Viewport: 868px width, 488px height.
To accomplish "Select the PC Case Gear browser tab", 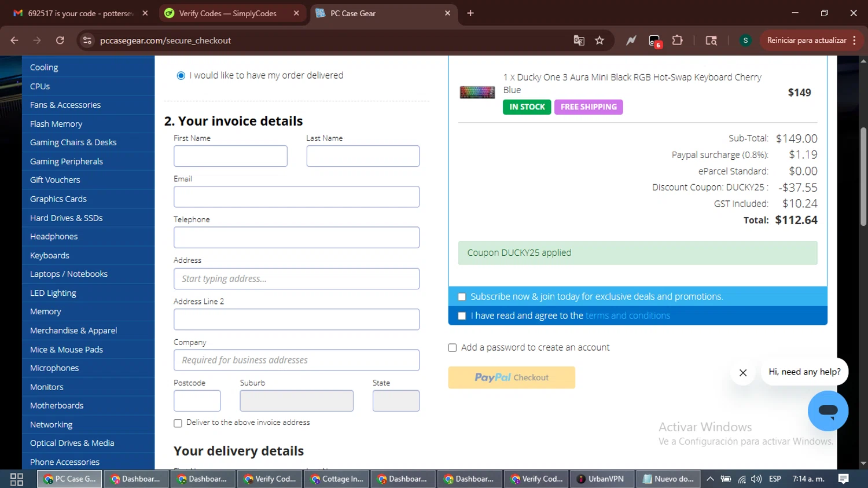I will coord(384,13).
